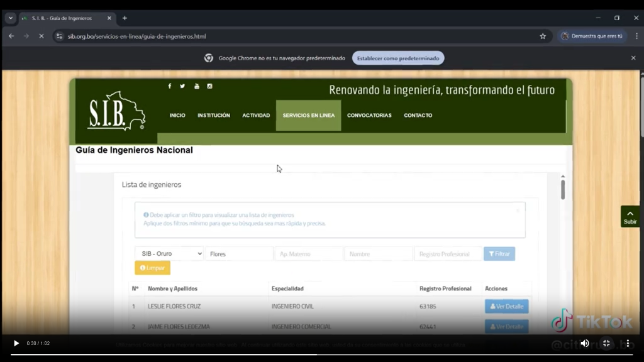Toggle fullscreen mode on the video player

pos(606,343)
